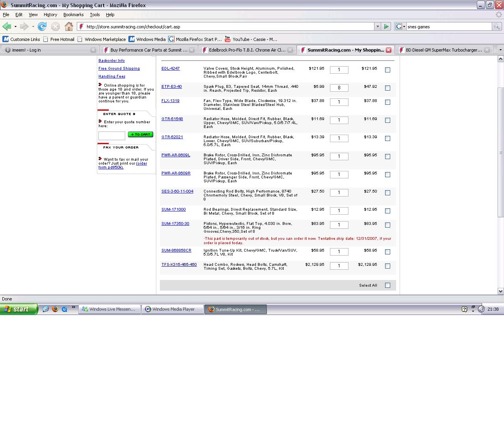Open Windows Media Player taskbar item
The height and width of the screenshot is (443, 504).
173,309
